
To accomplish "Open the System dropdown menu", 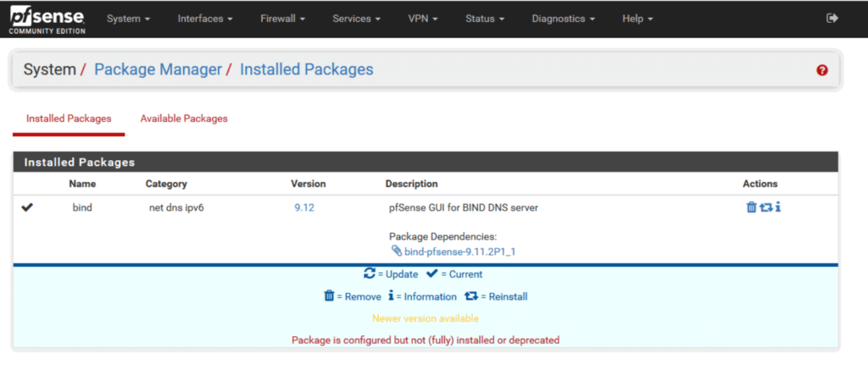I will [129, 19].
